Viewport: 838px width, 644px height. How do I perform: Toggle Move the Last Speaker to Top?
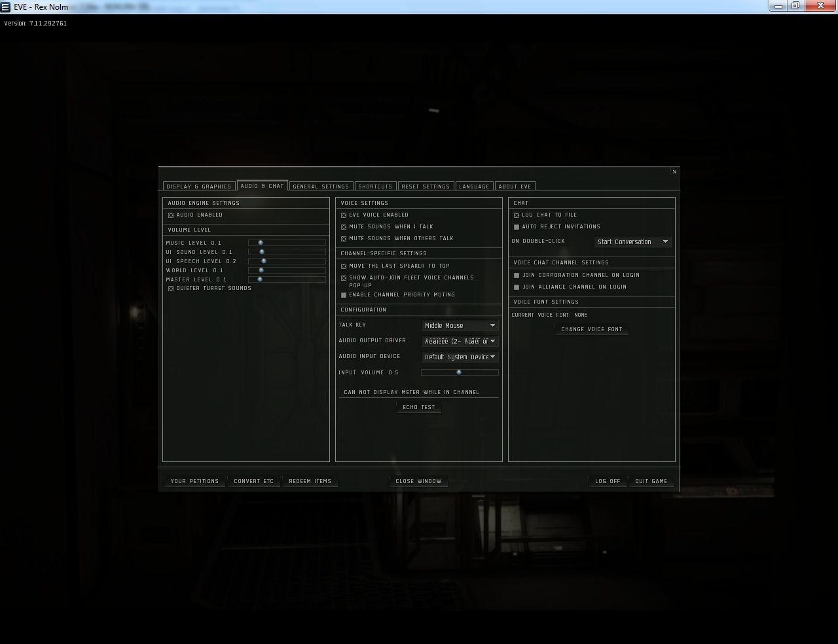(344, 266)
